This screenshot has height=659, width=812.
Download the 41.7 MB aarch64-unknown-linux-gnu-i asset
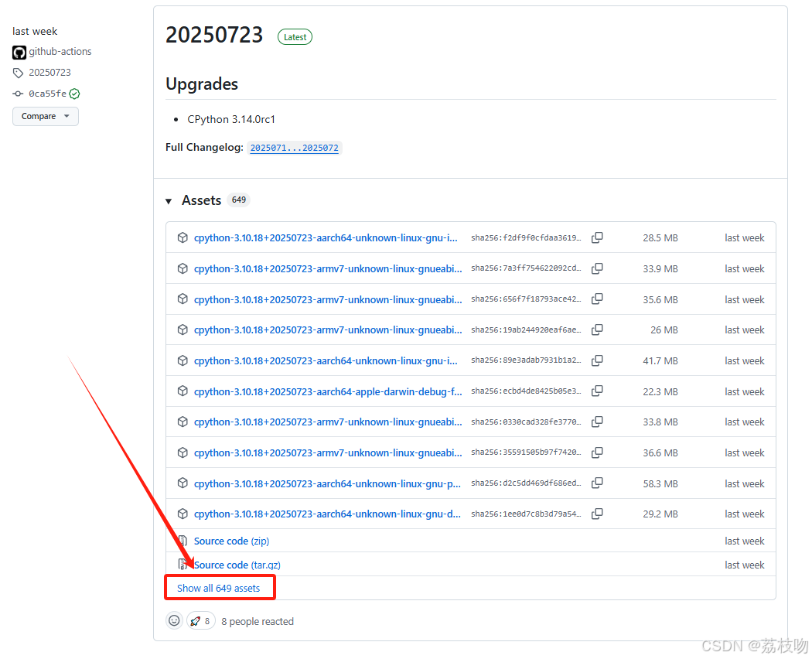(326, 360)
